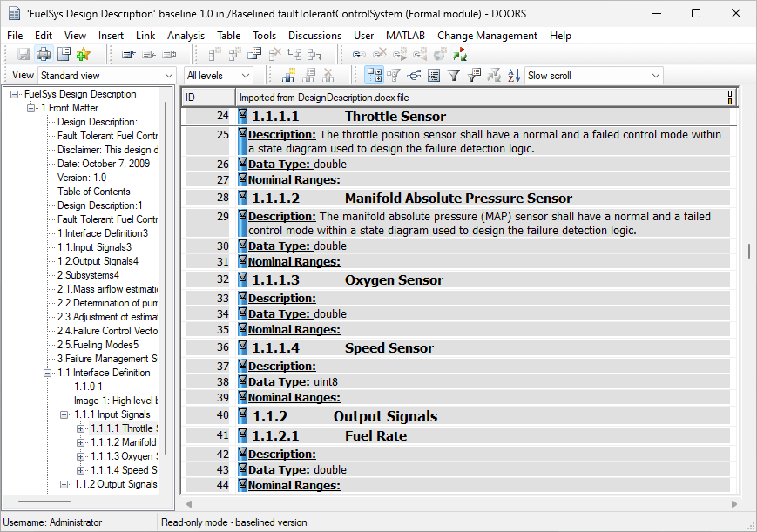757x532 pixels.
Task: Click the external link globe icon
Action: 440,55
